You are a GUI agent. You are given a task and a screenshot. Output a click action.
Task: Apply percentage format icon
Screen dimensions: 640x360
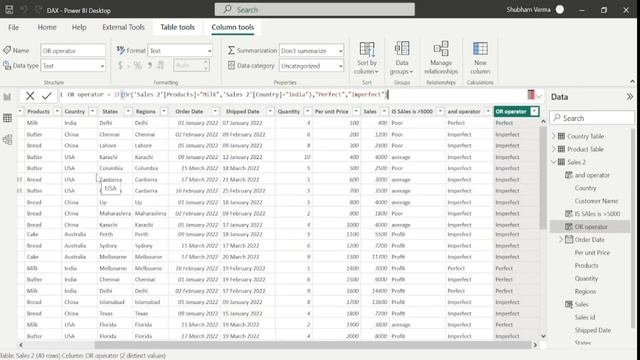138,65
